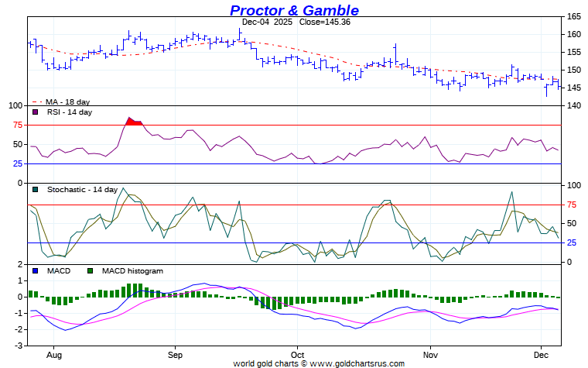This screenshot has width=588, height=368.
Task: Click the 145 price axis value
Action: [574, 88]
